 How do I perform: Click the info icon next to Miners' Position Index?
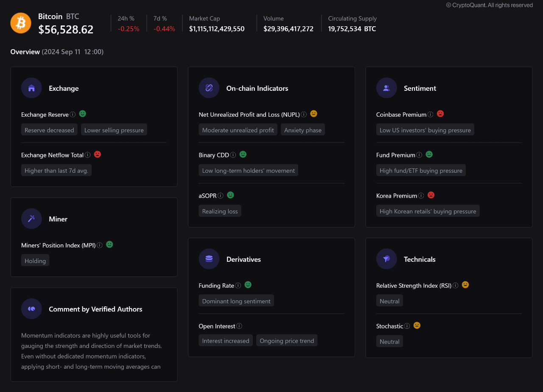pyautogui.click(x=100, y=245)
